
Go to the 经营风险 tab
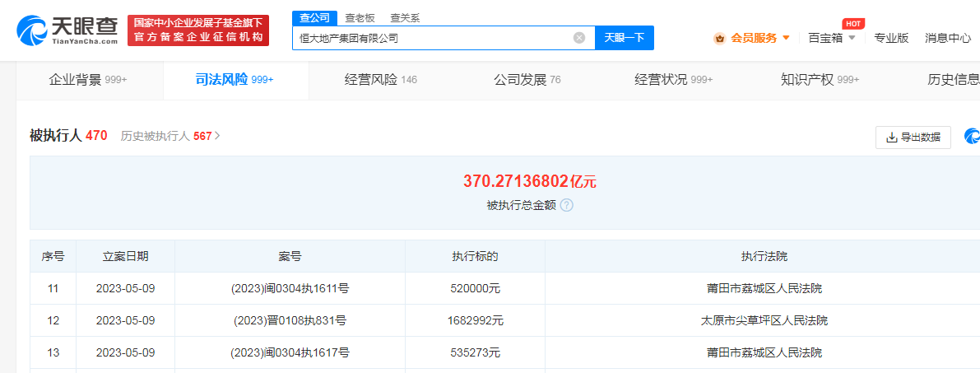click(381, 80)
